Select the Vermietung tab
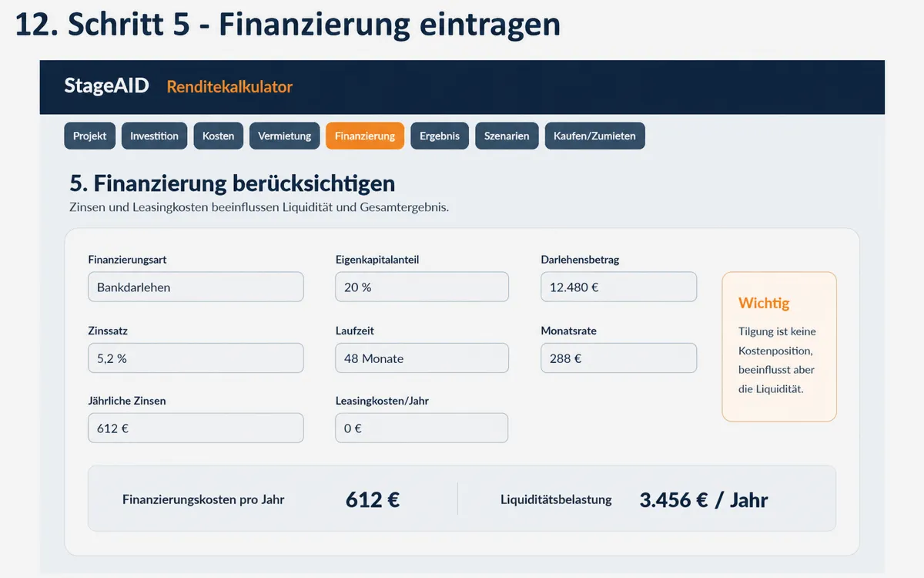 coord(285,136)
